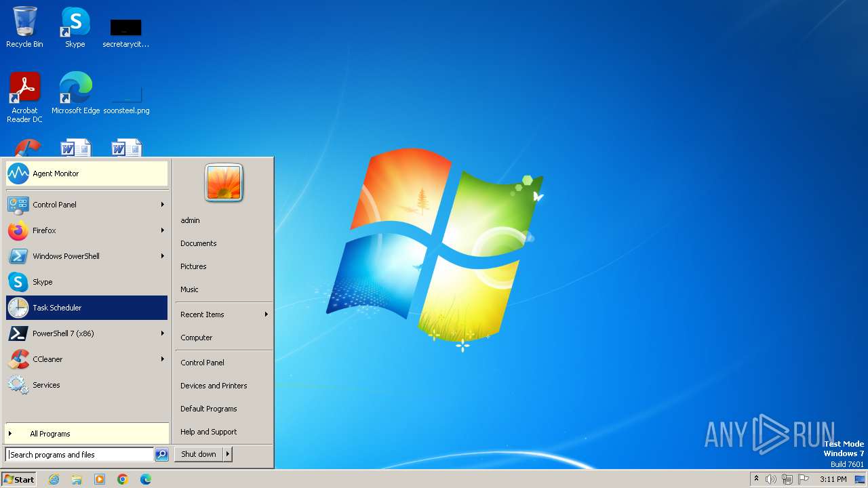Open Action Center flag icon
Viewport: 868px width, 488px height.
[x=804, y=479]
